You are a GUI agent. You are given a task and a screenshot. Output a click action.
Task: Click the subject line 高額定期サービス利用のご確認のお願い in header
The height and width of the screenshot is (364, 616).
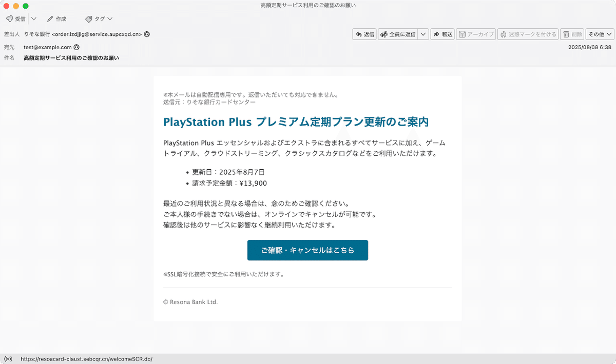(x=71, y=58)
